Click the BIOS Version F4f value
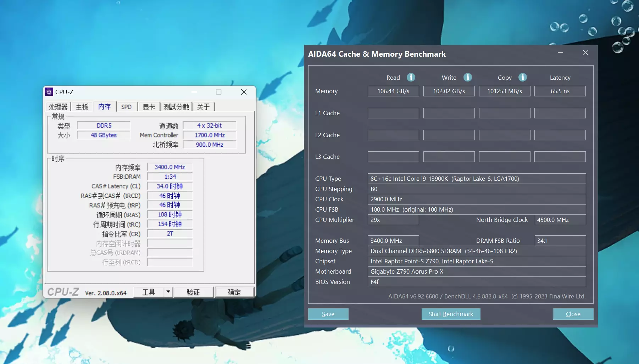639x364 pixels. pos(477,282)
